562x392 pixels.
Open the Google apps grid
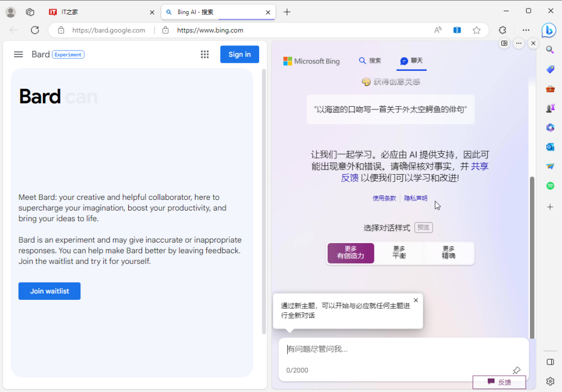205,54
